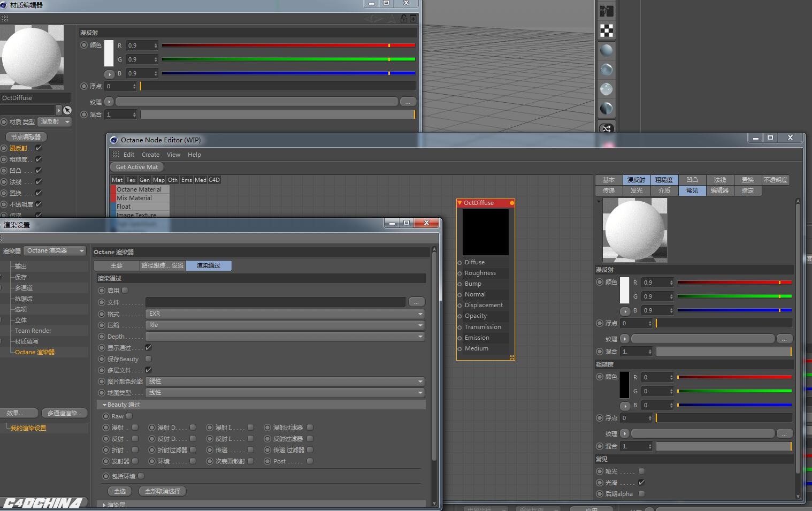Image resolution: width=812 pixels, height=511 pixels.
Task: Toggle the 保存Beauty checkbox
Action: (149, 359)
